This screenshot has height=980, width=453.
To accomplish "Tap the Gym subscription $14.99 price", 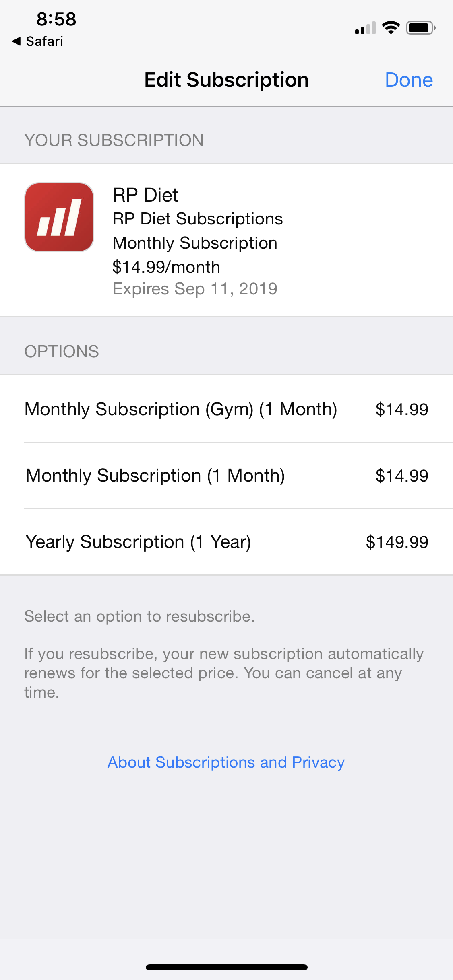I will pyautogui.click(x=401, y=409).
